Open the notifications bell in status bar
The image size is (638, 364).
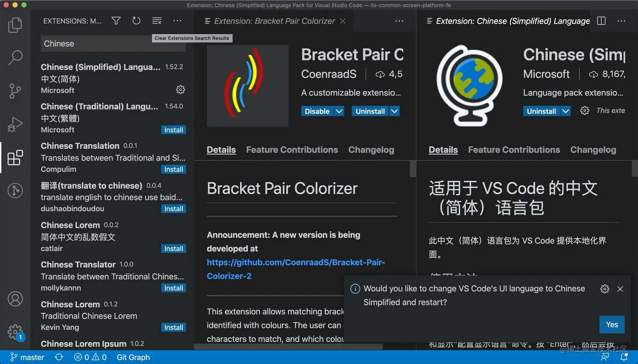624,357
